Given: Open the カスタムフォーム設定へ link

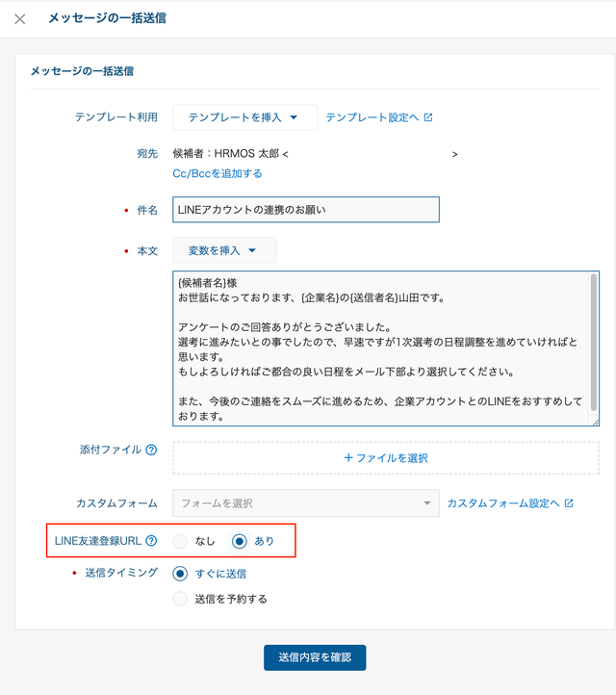Looking at the screenshot, I should point(502,503).
